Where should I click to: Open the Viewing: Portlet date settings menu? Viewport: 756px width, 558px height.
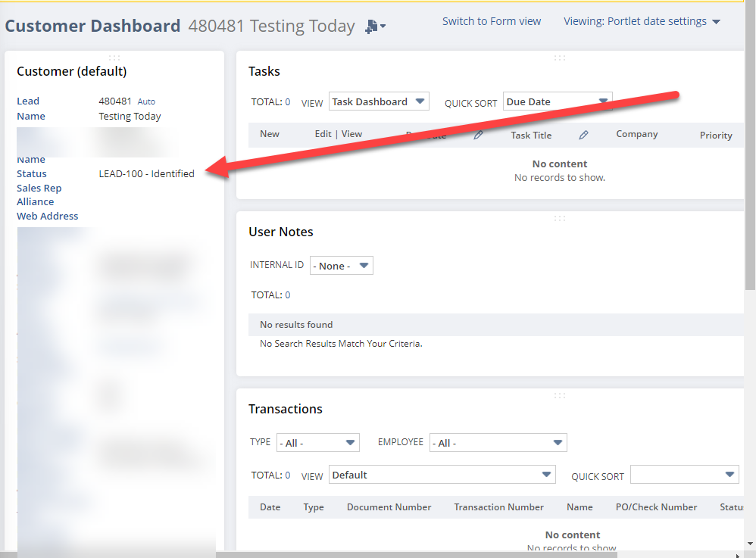click(642, 21)
